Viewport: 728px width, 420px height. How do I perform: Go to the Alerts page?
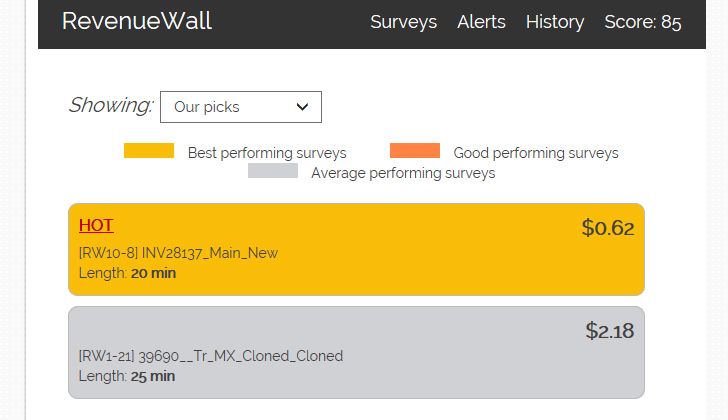481,22
